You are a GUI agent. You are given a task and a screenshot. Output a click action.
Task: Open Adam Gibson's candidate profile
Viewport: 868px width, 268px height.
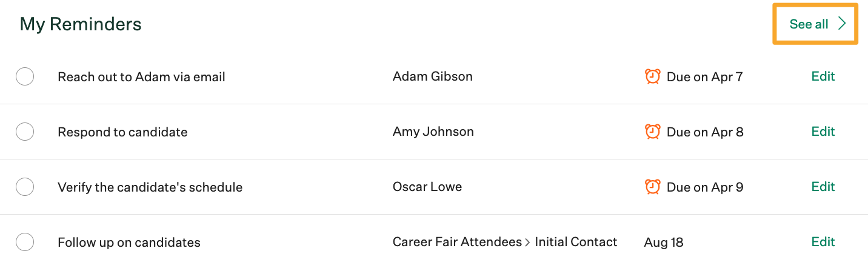pos(432,76)
